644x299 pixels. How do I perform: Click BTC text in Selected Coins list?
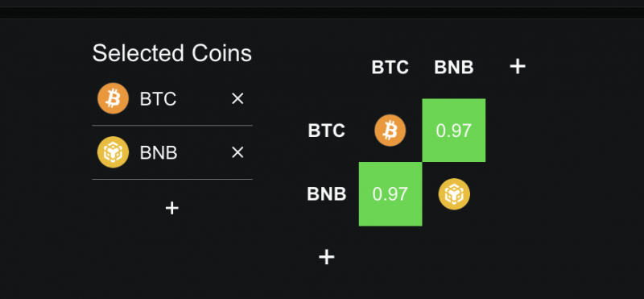tap(158, 99)
